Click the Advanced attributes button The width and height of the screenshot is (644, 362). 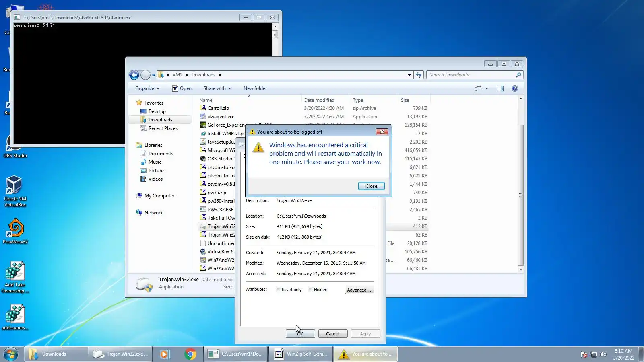point(359,290)
